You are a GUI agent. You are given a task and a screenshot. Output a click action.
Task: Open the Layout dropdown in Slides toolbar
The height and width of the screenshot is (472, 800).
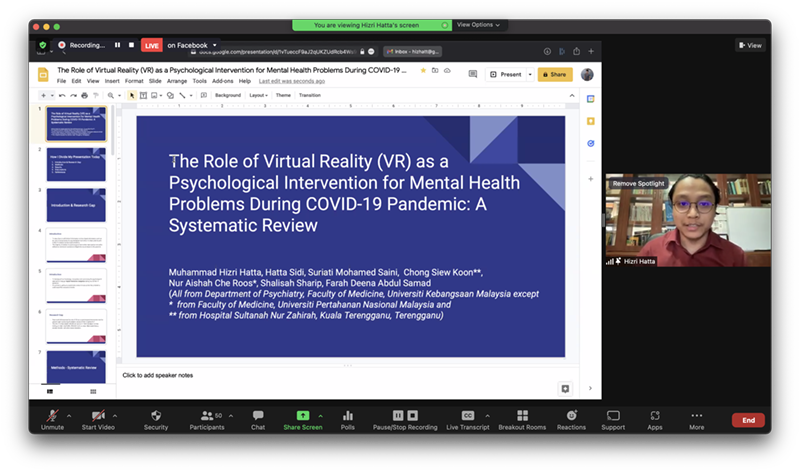(x=258, y=95)
